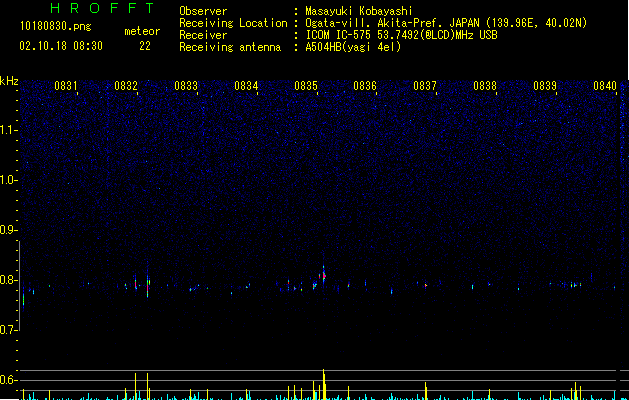629x400 pixels.
Task: Click the ICOM IC-575 53.7492 MHz USB text
Action: point(401,35)
